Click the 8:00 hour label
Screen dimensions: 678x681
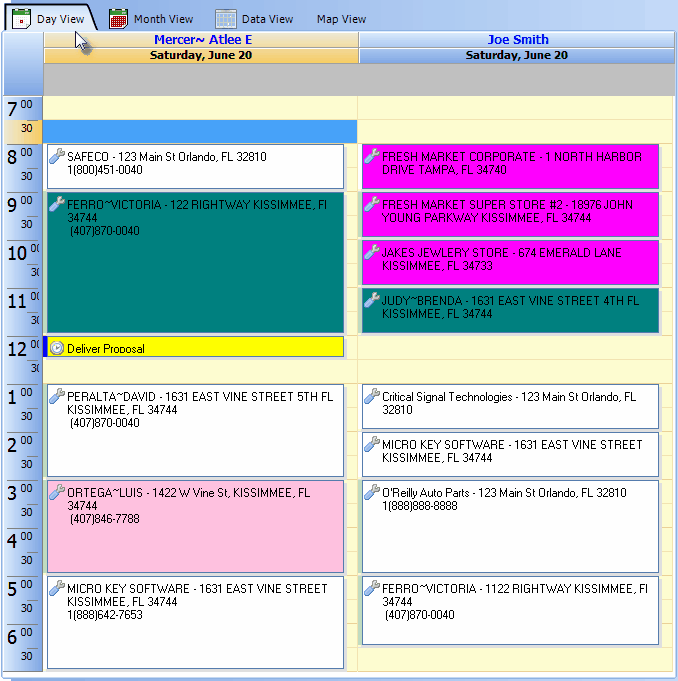click(20, 155)
